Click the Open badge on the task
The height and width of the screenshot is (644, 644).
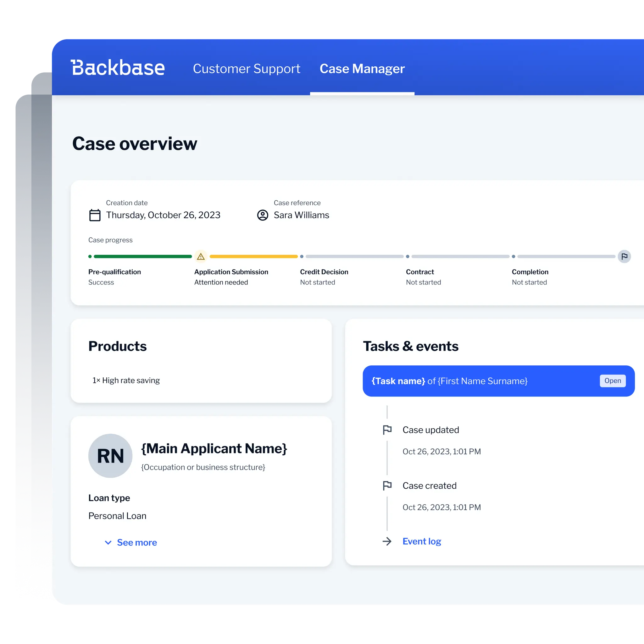612,381
